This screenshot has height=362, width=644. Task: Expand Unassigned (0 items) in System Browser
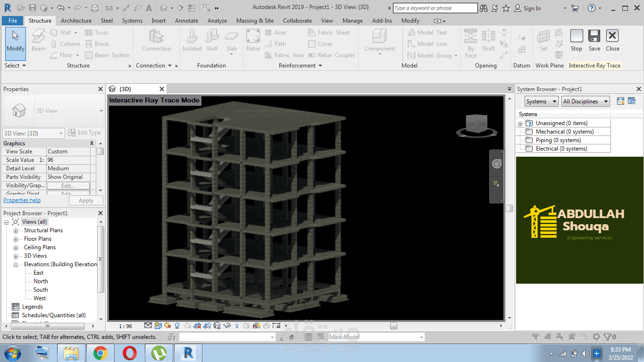[520, 124]
